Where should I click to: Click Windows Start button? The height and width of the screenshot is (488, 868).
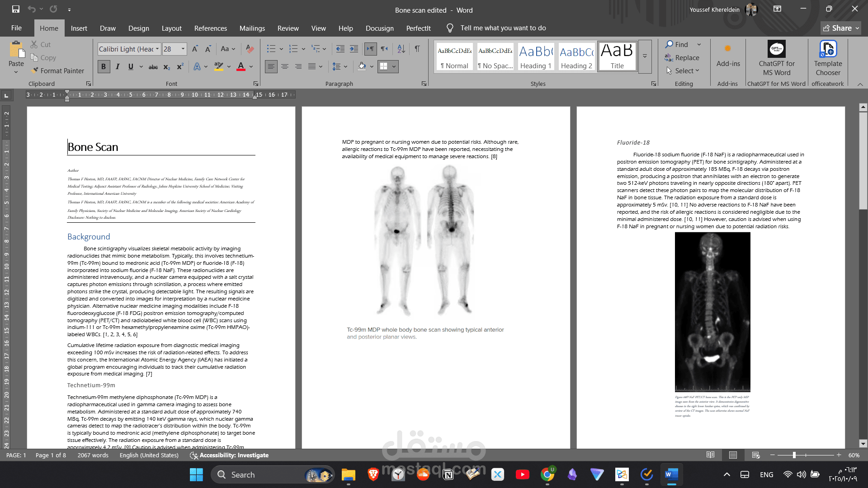point(196,474)
